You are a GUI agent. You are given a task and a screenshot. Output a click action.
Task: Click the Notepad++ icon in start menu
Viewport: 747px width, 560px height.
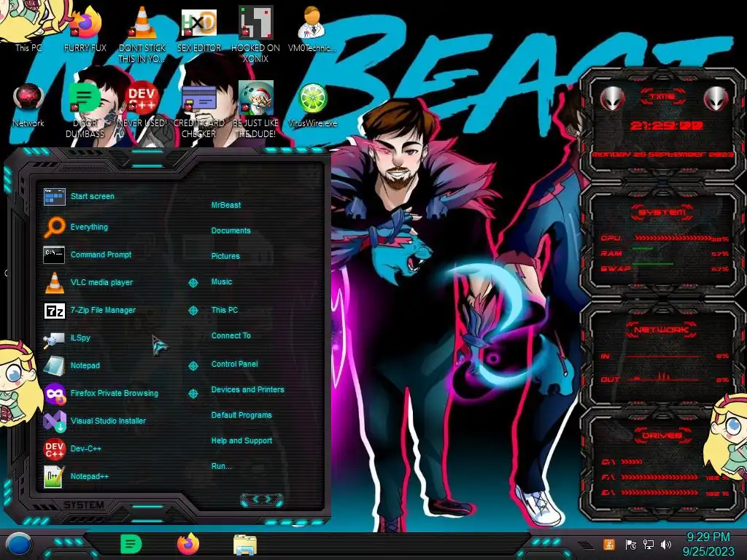point(54,476)
